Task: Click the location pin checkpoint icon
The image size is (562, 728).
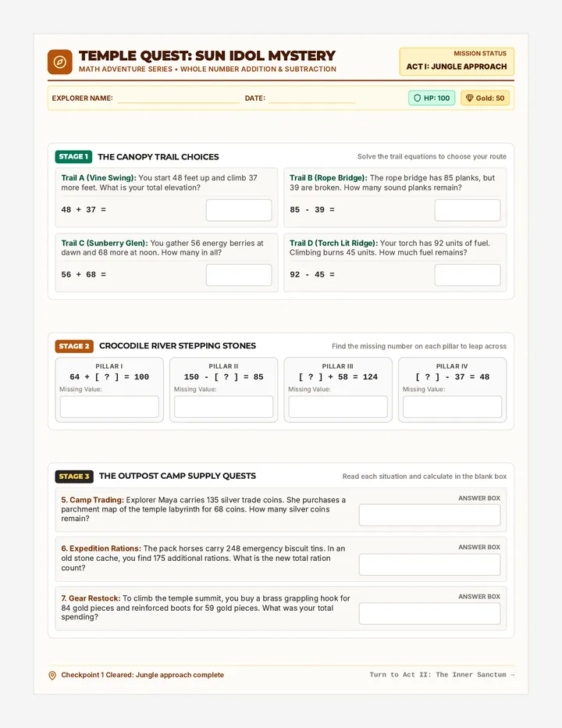Action: click(52, 675)
